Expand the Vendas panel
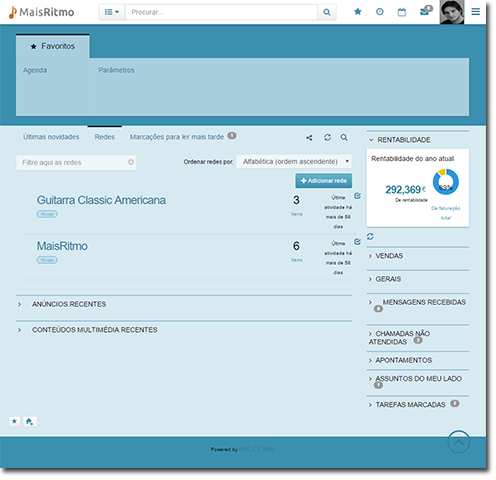 pyautogui.click(x=386, y=256)
